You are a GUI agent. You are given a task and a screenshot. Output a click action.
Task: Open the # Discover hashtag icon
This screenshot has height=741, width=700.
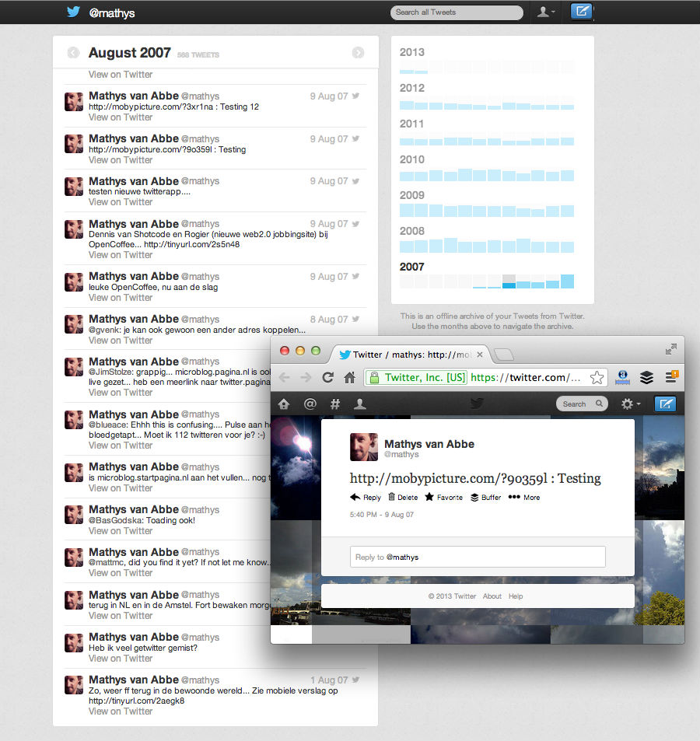tap(335, 404)
